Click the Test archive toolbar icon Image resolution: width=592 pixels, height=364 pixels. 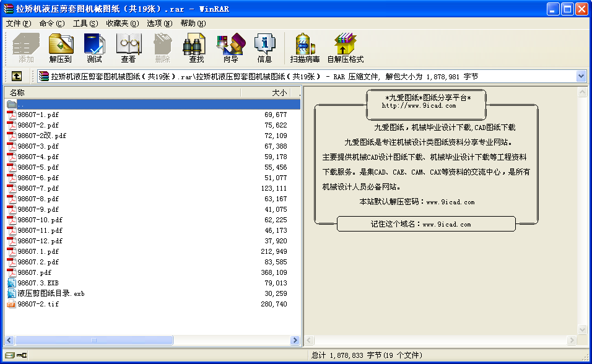pos(94,48)
